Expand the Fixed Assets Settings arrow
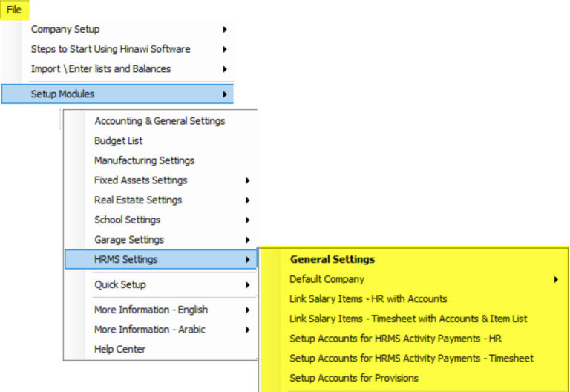The image size is (570, 392). [247, 180]
